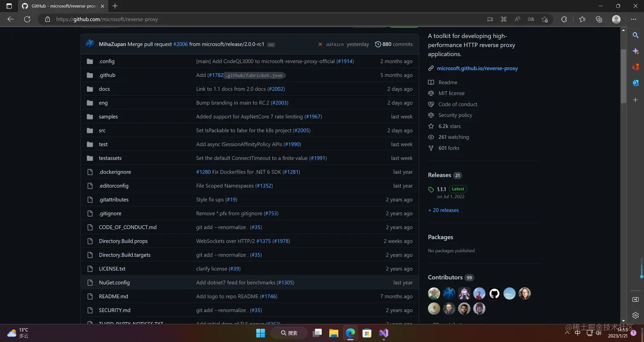The width and height of the screenshot is (644, 342).
Task: Click the read aloud icon
Action: [517, 19]
